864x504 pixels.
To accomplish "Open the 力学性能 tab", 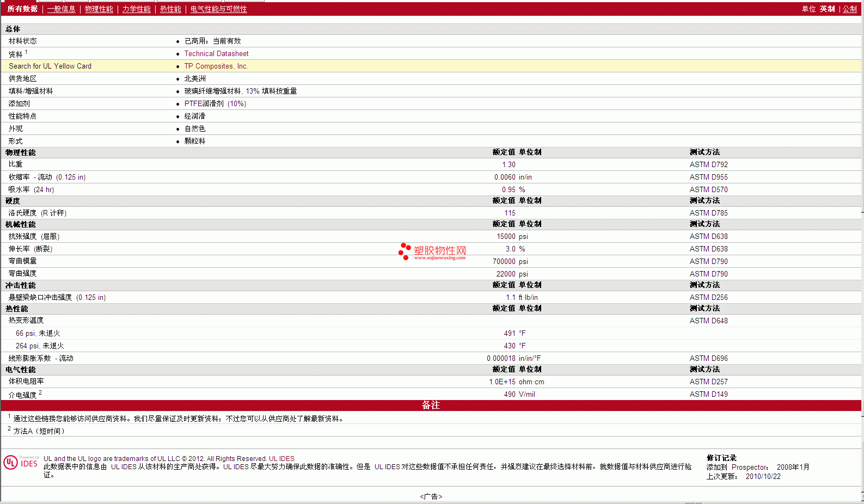I will click(136, 9).
